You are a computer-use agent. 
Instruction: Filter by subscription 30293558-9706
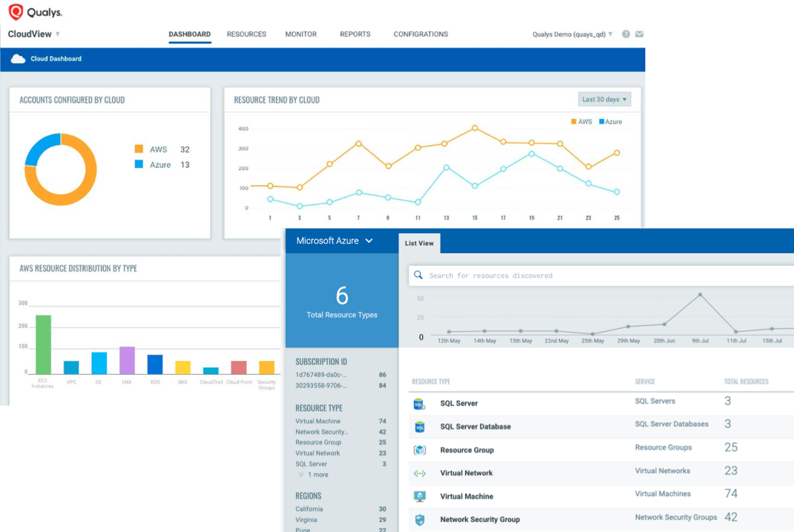[x=341, y=386]
